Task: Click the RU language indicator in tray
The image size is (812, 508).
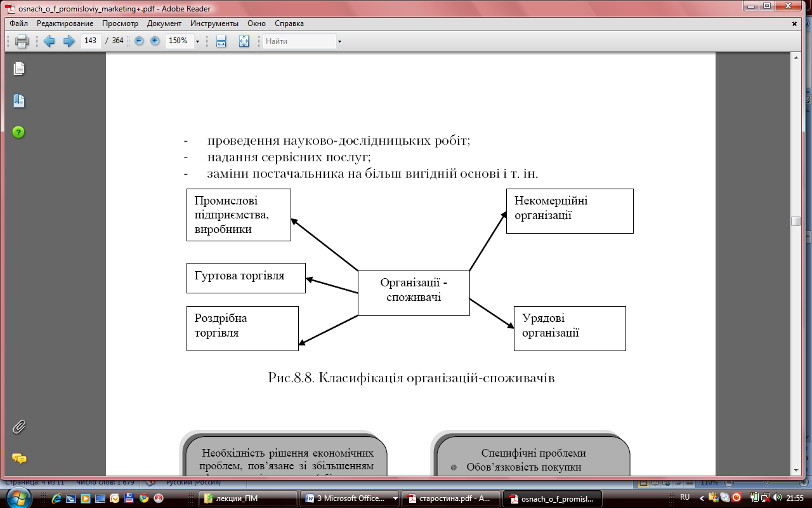Action: [685, 498]
